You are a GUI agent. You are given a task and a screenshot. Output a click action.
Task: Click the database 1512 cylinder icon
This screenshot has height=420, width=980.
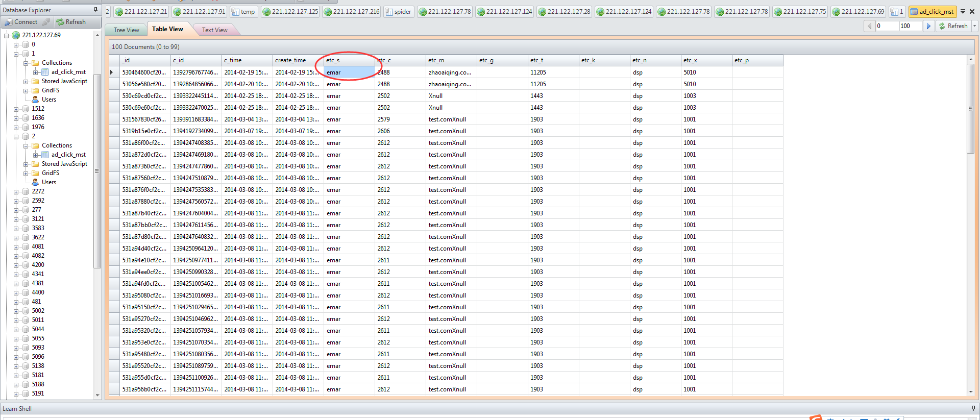26,109
